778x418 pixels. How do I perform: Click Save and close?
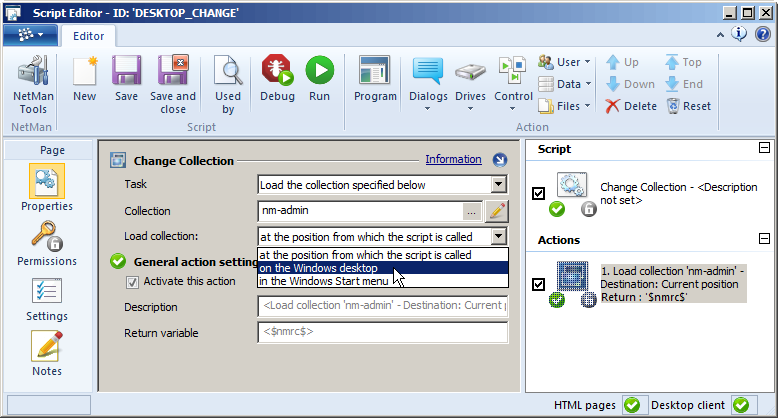(173, 85)
